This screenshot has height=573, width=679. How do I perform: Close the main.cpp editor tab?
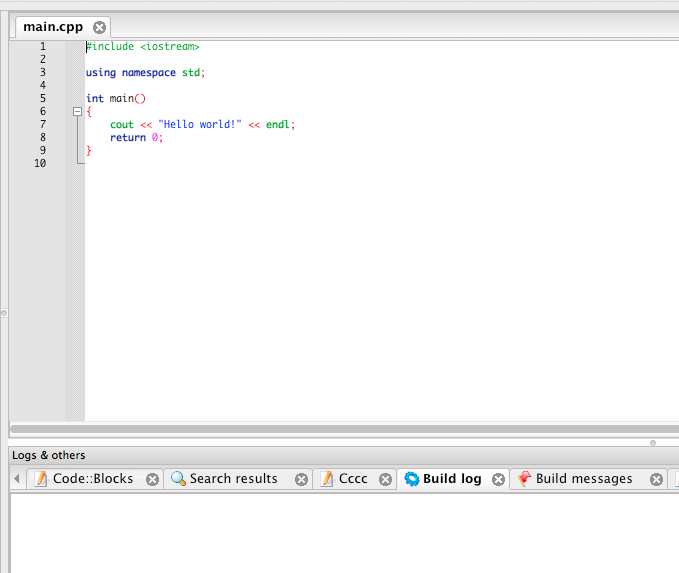tap(98, 28)
